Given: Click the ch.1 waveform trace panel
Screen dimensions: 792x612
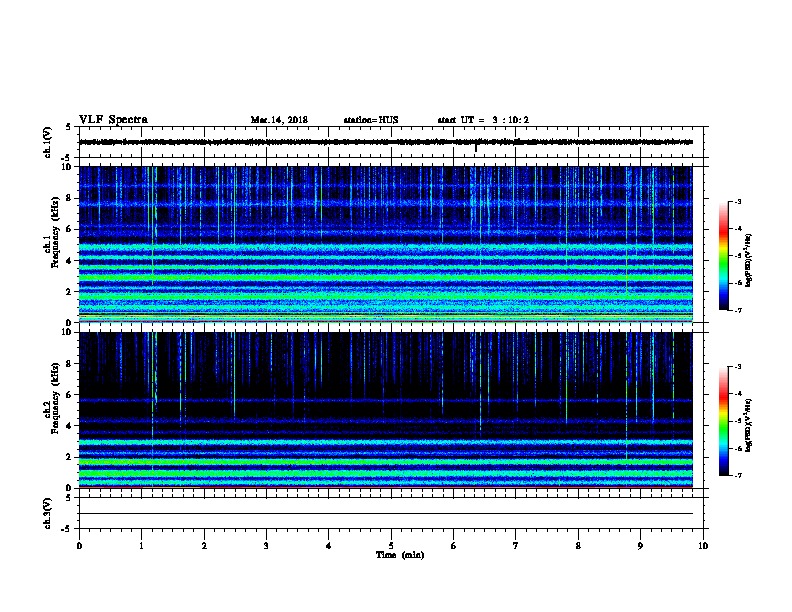Looking at the screenshot, I should (391, 142).
